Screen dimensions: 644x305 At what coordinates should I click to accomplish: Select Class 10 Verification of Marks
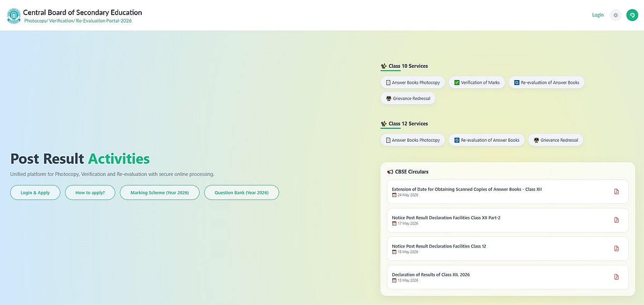click(x=477, y=83)
